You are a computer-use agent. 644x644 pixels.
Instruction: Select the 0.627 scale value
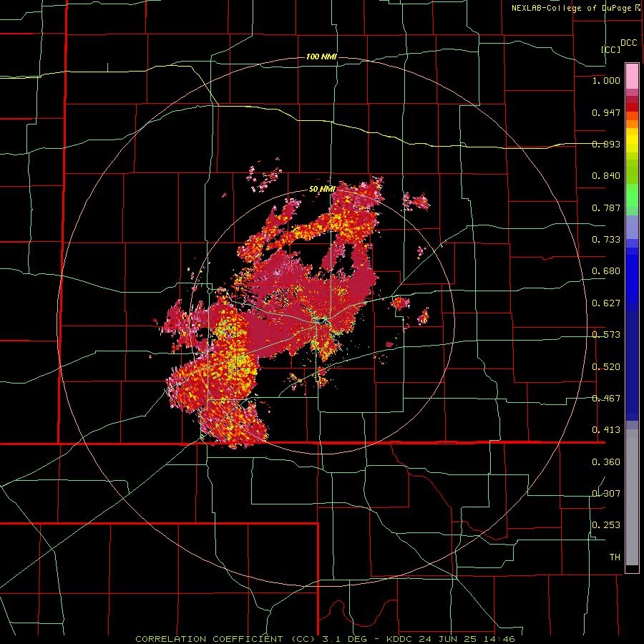point(606,303)
